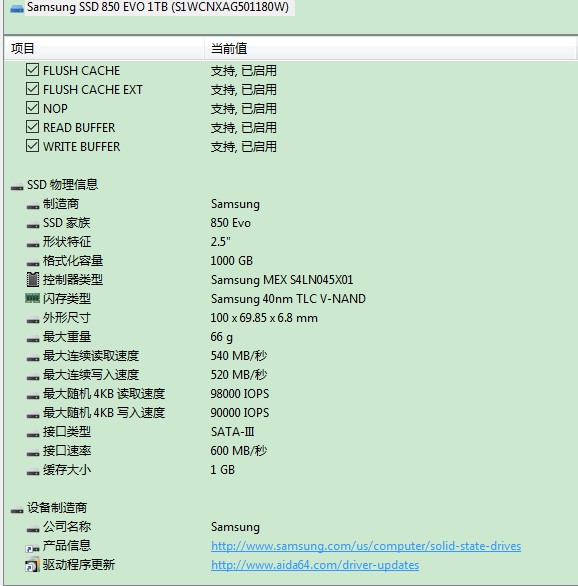The image size is (578, 586).
Task: Select the Samsung SSD 850 EVO 1TB device entry
Action: [x=158, y=7]
